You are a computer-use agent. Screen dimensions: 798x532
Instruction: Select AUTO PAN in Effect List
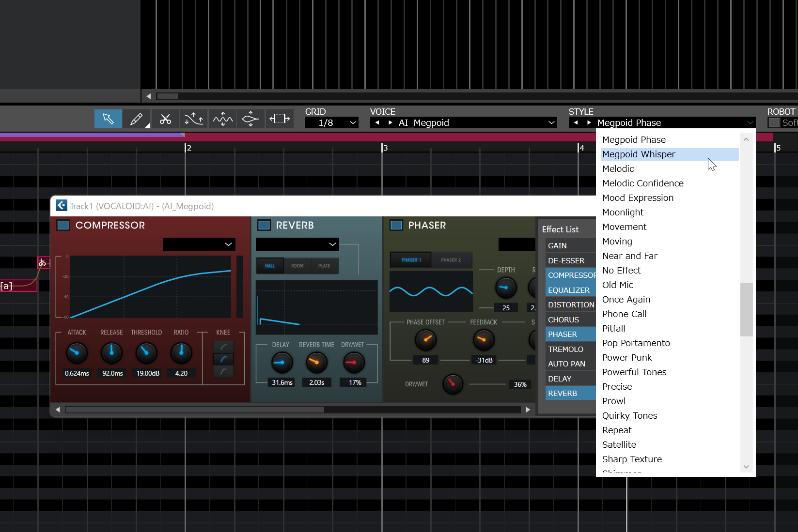(x=570, y=364)
